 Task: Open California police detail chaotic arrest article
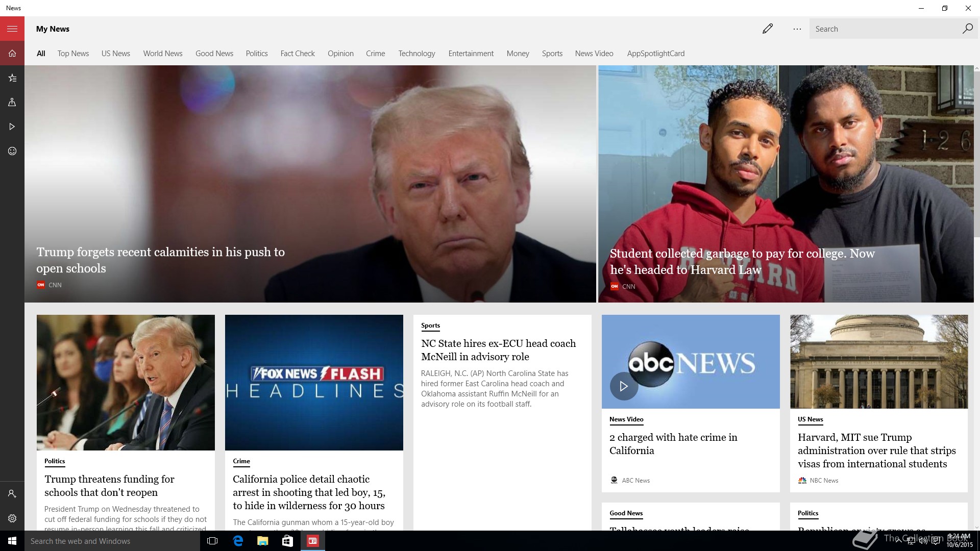click(309, 492)
